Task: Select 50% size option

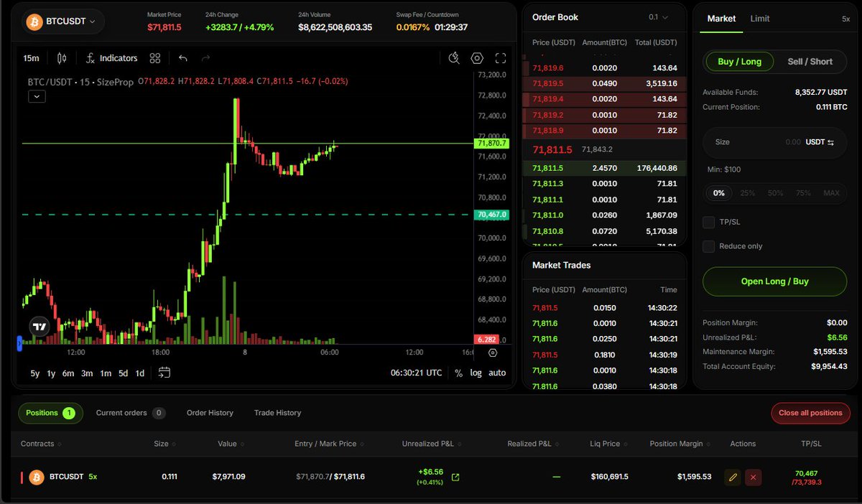Action: [776, 193]
